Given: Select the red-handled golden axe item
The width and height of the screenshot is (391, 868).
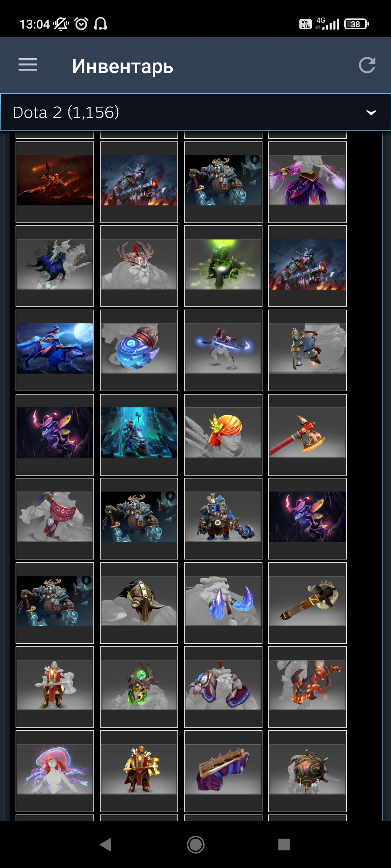Looking at the screenshot, I should point(307,434).
